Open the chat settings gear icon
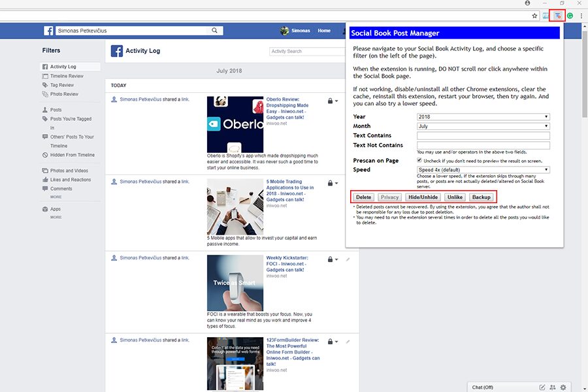This screenshot has width=588, height=392. tap(563, 387)
